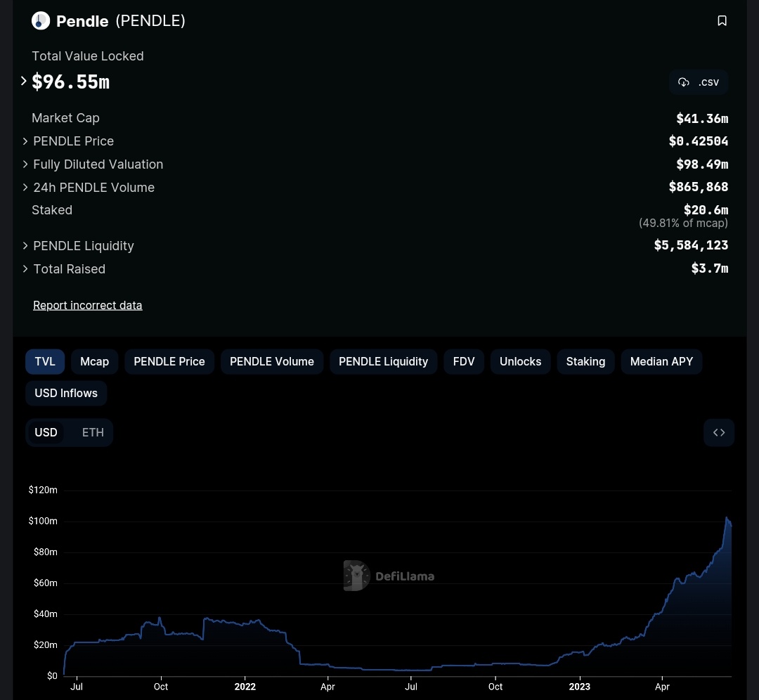The height and width of the screenshot is (700, 759).
Task: Toggle PENDLE Price on chart
Action: (x=169, y=362)
